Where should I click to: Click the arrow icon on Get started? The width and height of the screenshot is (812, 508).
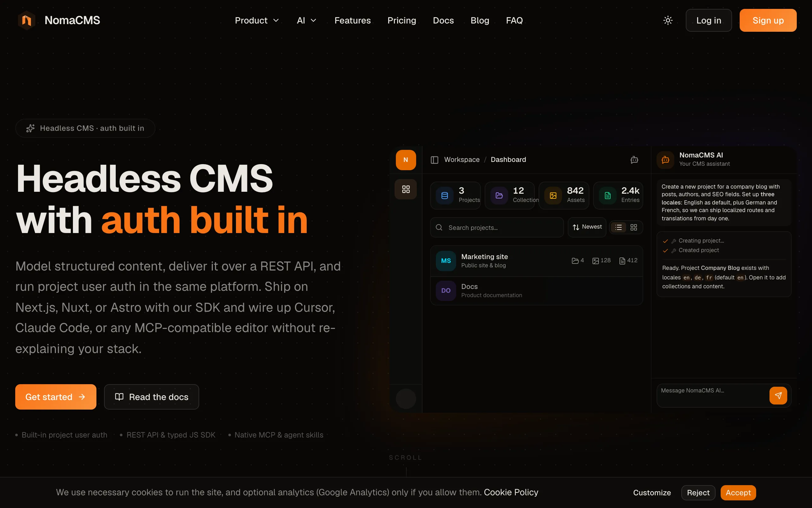tap(82, 397)
